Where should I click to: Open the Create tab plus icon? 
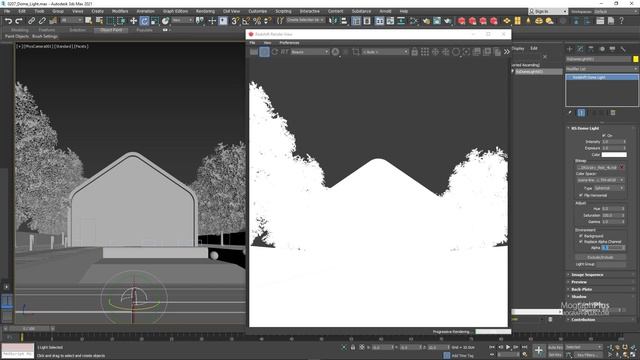tap(570, 49)
